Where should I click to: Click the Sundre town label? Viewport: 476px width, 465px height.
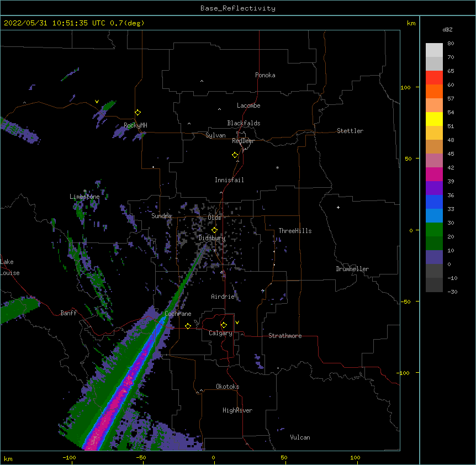161,216
